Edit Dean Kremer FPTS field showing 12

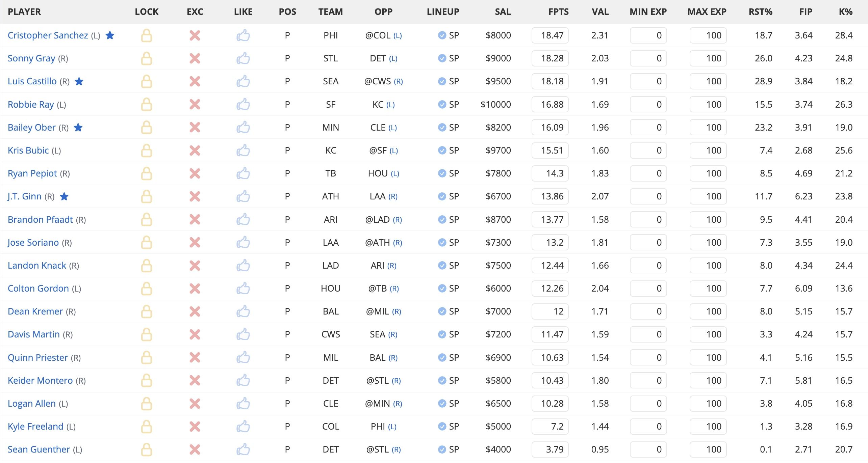coord(550,311)
